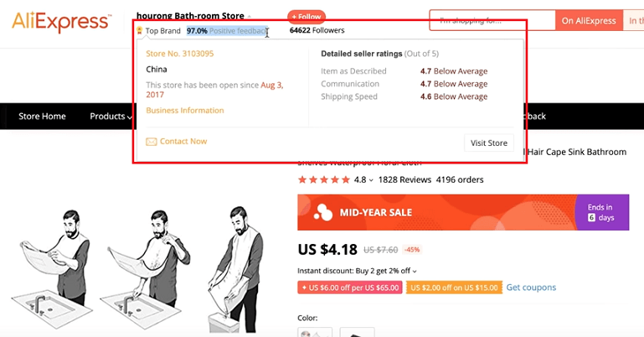The height and width of the screenshot is (337, 644).
Task: Switch search scope to On AliExpress
Action: click(589, 20)
